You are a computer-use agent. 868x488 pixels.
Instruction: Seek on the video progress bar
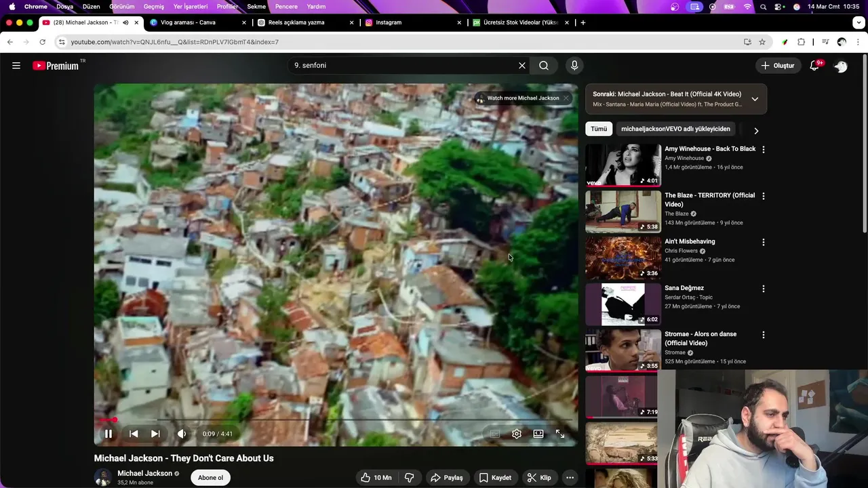(x=336, y=420)
